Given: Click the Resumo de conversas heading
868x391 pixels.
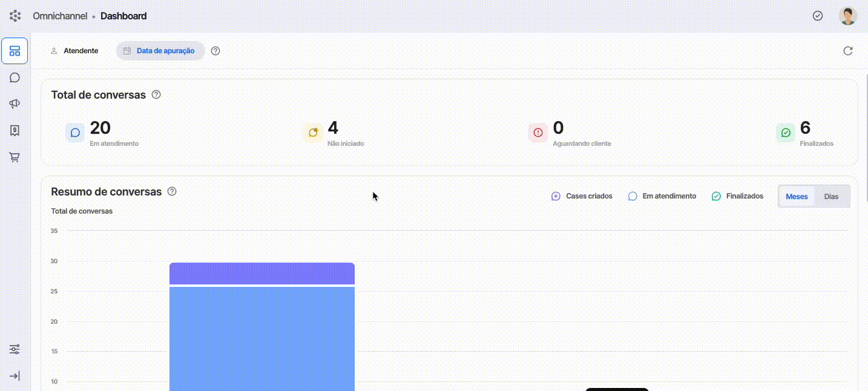Looking at the screenshot, I should [x=107, y=192].
